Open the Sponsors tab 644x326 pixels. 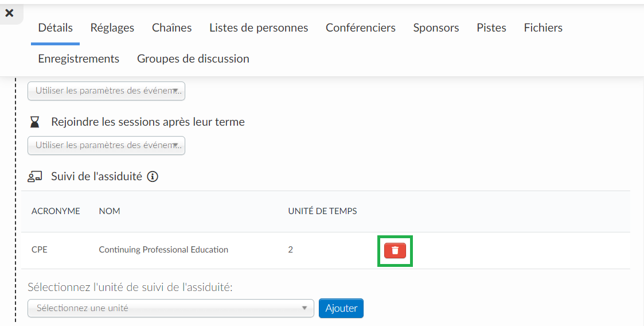[436, 28]
